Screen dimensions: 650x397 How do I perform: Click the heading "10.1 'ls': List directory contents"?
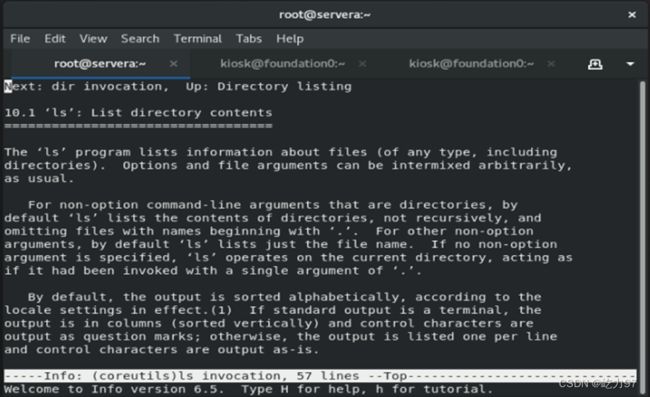tap(138, 113)
